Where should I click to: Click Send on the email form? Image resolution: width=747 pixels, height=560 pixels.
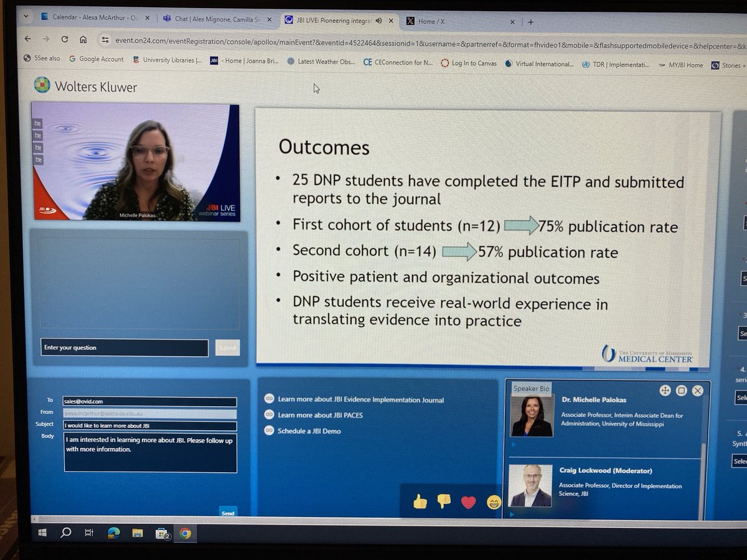point(228,513)
